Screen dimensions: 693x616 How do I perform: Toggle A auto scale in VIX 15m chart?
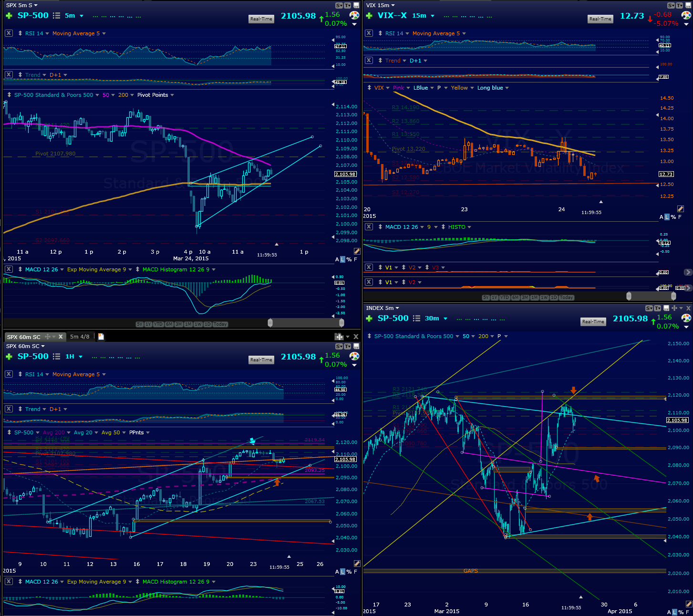[x=662, y=217]
